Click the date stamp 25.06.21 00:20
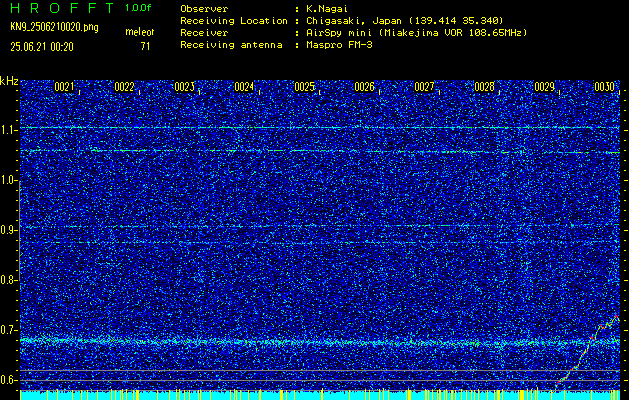This screenshot has height=400, width=629. tap(42, 47)
